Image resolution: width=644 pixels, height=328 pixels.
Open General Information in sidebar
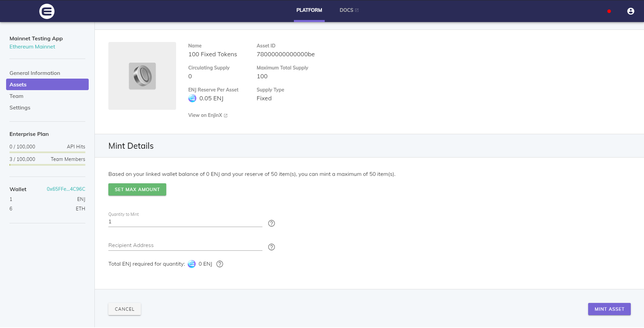35,73
